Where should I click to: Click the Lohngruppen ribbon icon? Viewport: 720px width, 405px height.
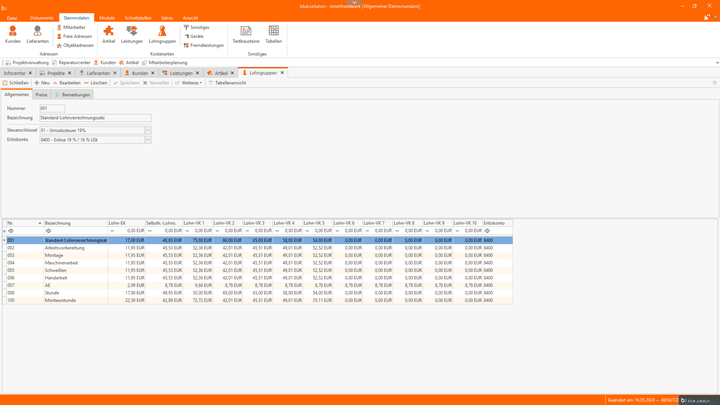(x=162, y=34)
